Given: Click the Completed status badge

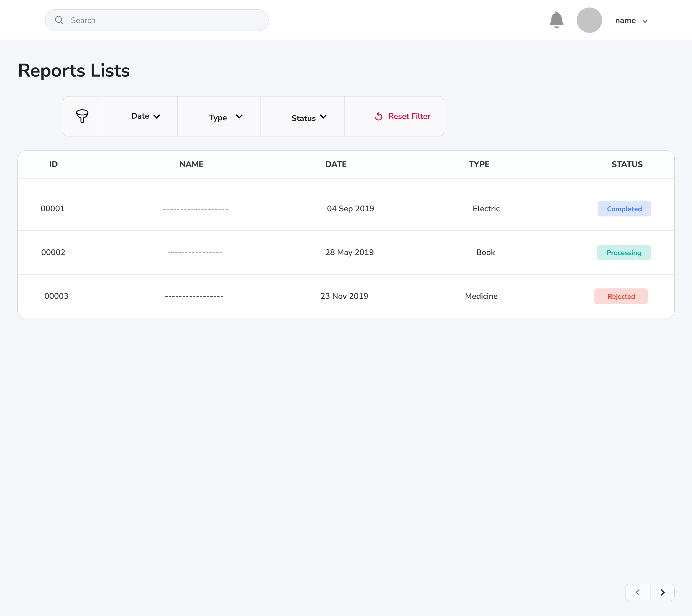Looking at the screenshot, I should click(x=624, y=209).
